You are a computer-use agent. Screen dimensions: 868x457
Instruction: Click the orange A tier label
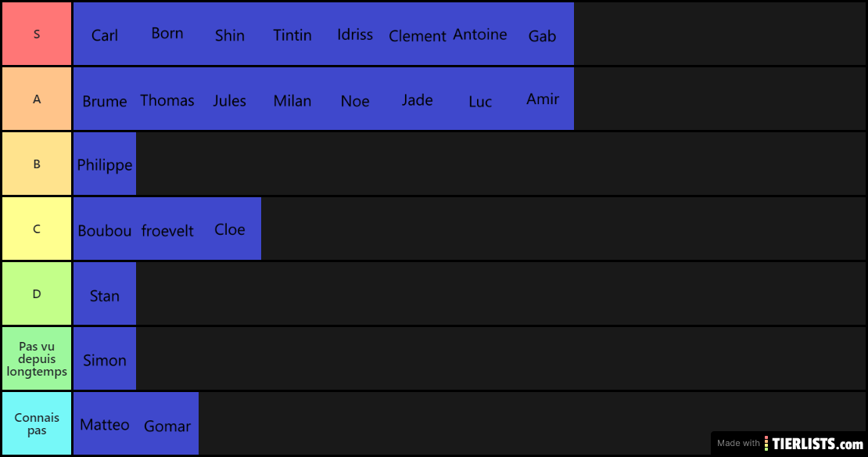pyautogui.click(x=37, y=99)
